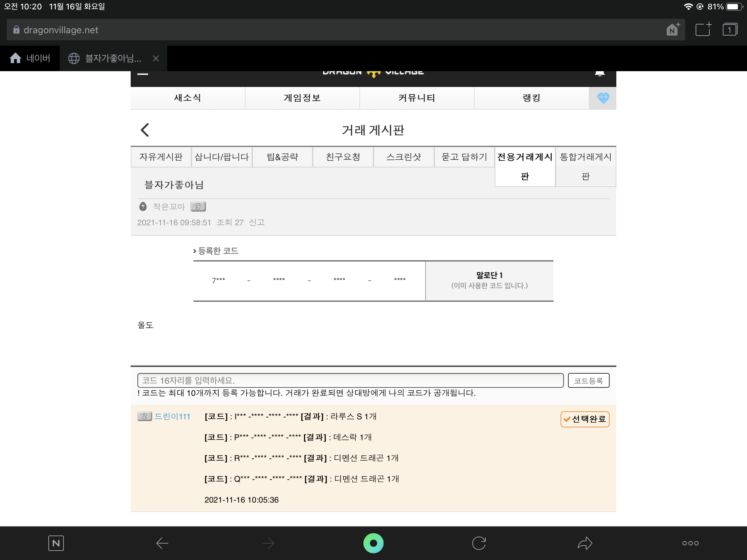The height and width of the screenshot is (560, 747).
Task: Select the 통합거래게시판 tab
Action: [x=585, y=166]
